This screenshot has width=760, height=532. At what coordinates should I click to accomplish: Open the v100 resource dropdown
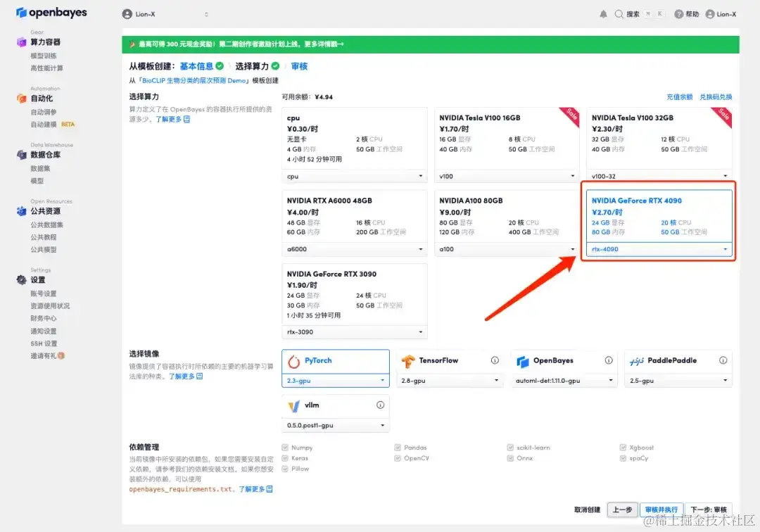tap(507, 177)
